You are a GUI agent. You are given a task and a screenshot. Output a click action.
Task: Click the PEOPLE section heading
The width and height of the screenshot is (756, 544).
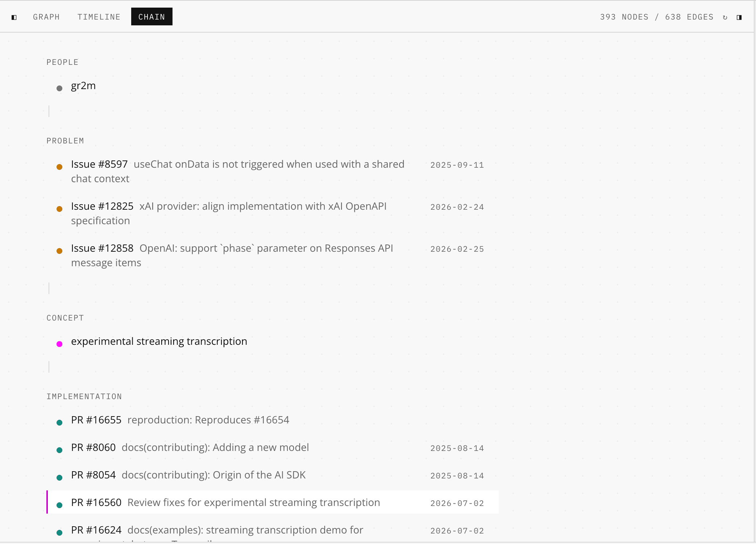coord(62,62)
